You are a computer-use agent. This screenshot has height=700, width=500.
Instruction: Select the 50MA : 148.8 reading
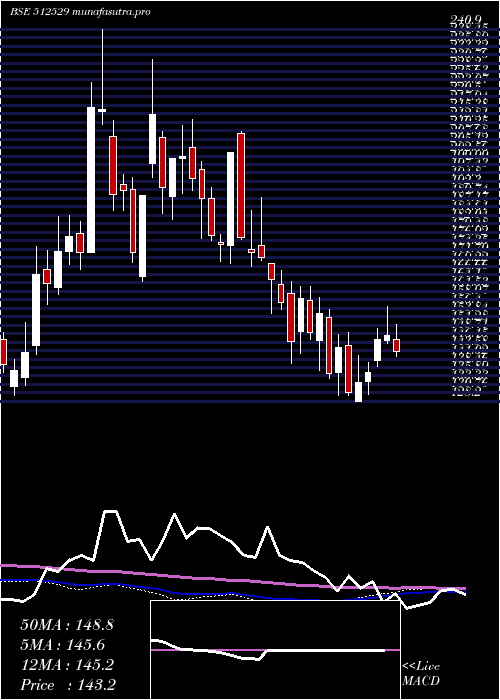(x=67, y=625)
